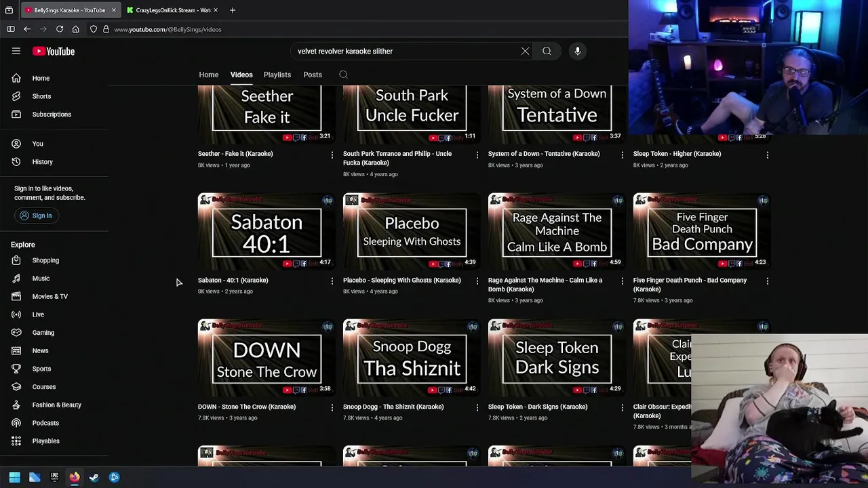The image size is (868, 488).
Task: Close the BellySings Karaoke browser tab
Action: pos(113,10)
